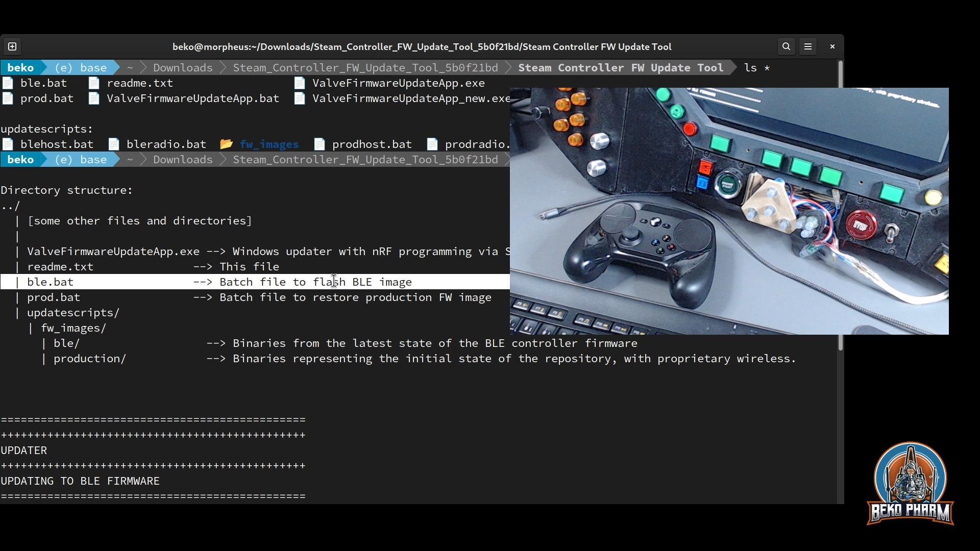
Task: Click the ValveFirmwareUpdateApp.exe file icon
Action: (x=300, y=83)
